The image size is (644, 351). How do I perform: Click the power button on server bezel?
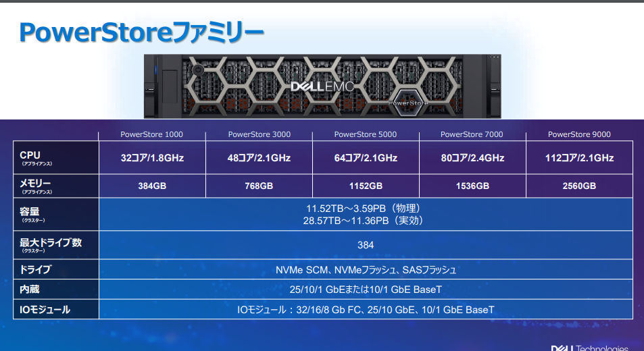198,70
